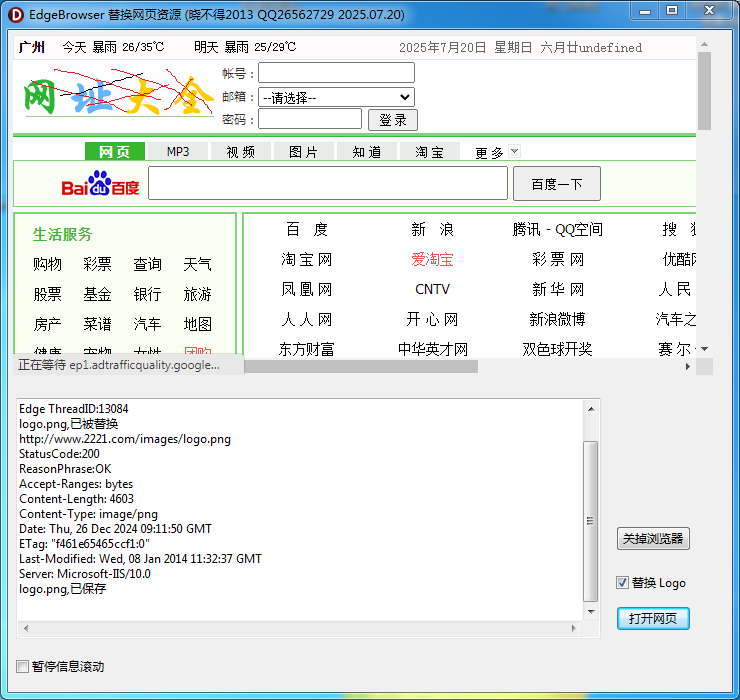
Task: Click the log panel scroll right arrow
Action: [574, 628]
